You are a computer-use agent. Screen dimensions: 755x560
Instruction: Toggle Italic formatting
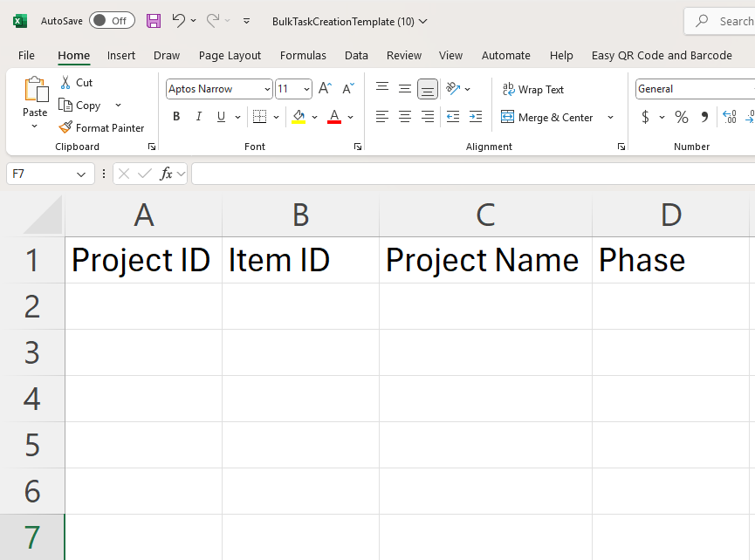tap(199, 117)
